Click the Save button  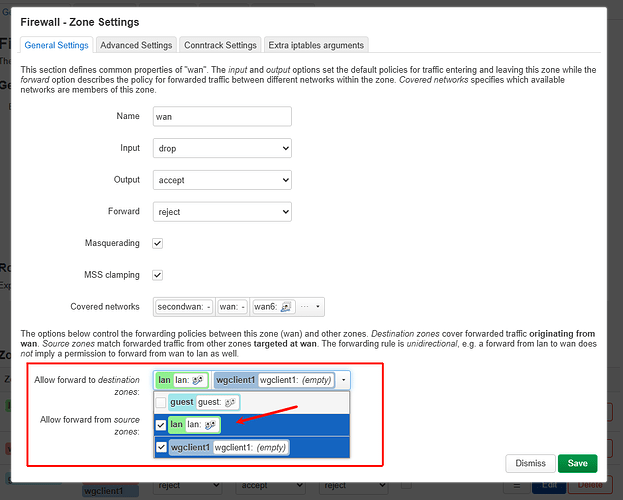point(577,463)
